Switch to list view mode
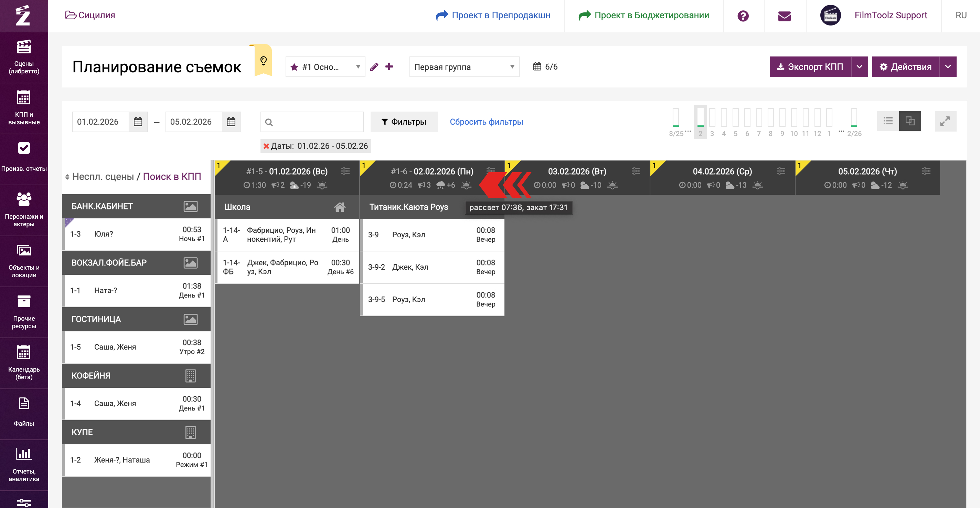The image size is (980, 508). 887,121
